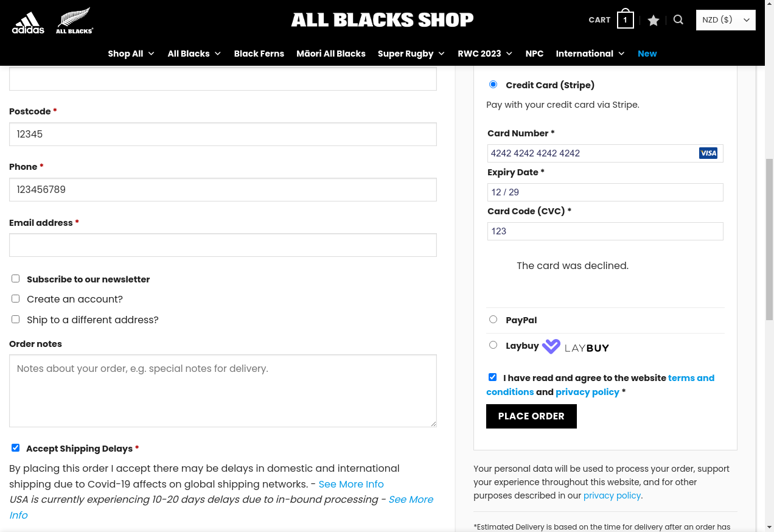Click into the Email address field

pyautogui.click(x=223, y=245)
